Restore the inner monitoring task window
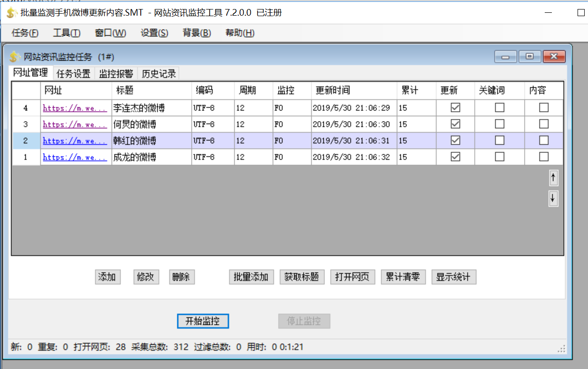 pos(530,57)
